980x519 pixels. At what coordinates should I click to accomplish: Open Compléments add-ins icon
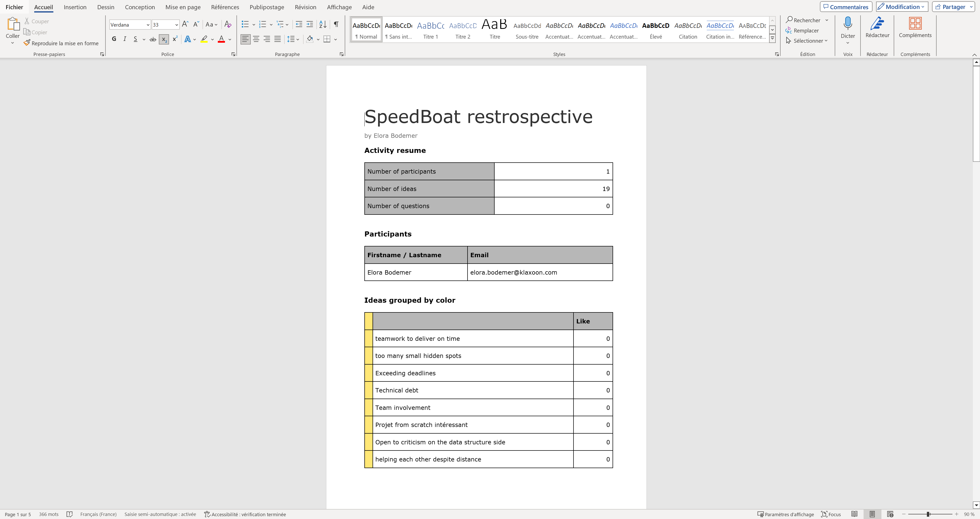tap(915, 27)
